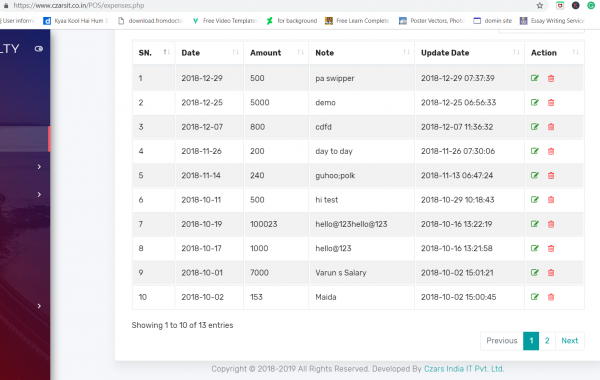This screenshot has width=600, height=380.
Task: Go to the Previous page
Action: 502,341
